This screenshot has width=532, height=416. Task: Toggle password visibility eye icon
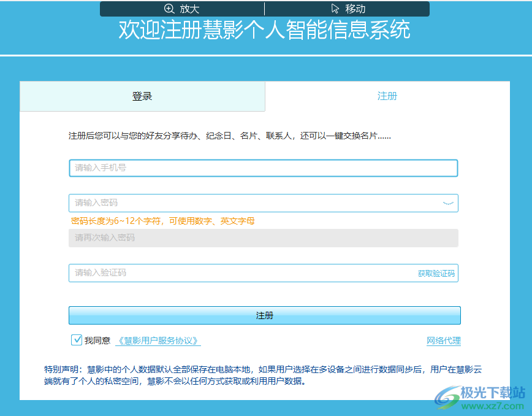pyautogui.click(x=448, y=203)
